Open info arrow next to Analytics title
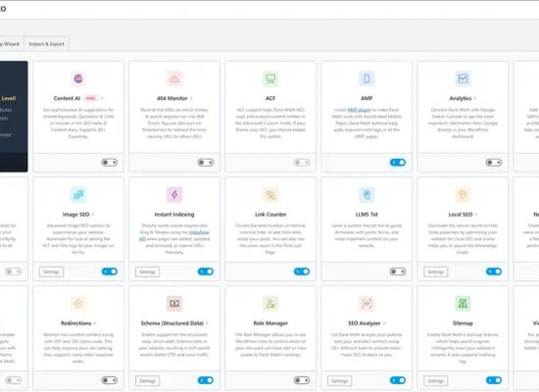Image resolution: width=539 pixels, height=392 pixels. coord(475,99)
